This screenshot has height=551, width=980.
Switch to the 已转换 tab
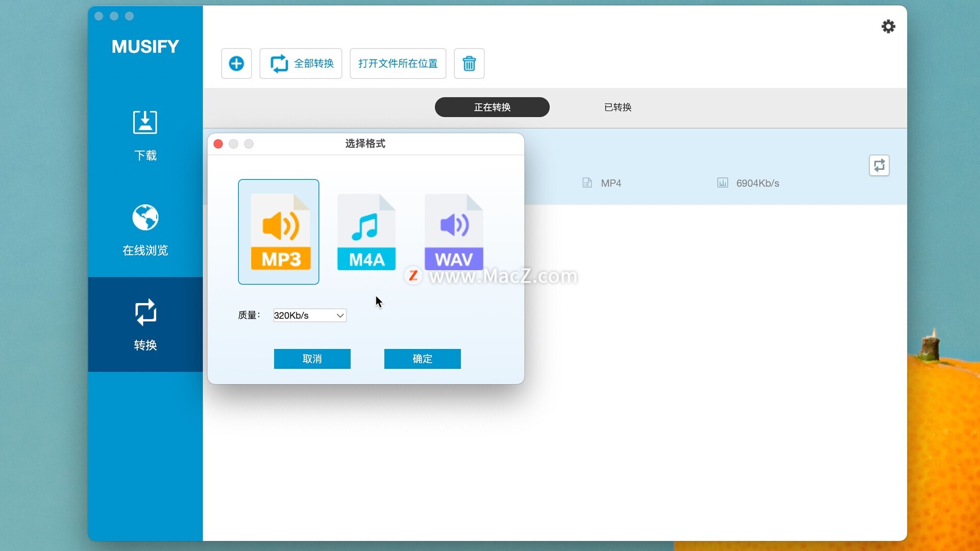[618, 107]
